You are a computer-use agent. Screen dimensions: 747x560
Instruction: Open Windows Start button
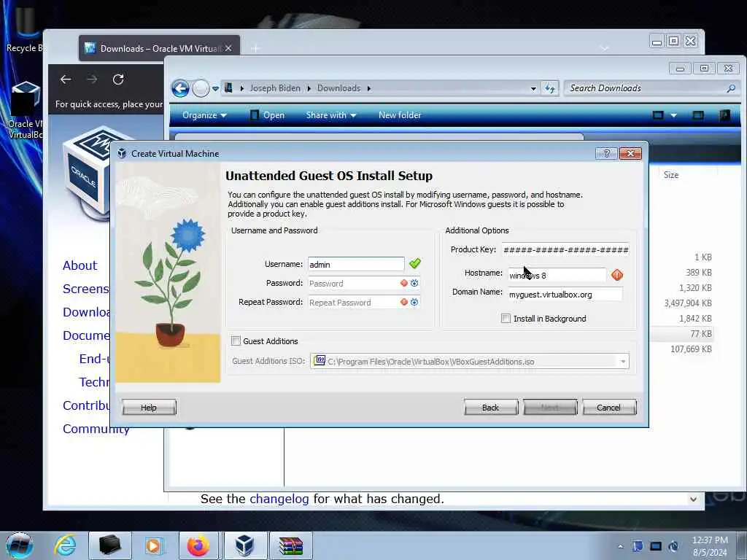click(x=20, y=545)
